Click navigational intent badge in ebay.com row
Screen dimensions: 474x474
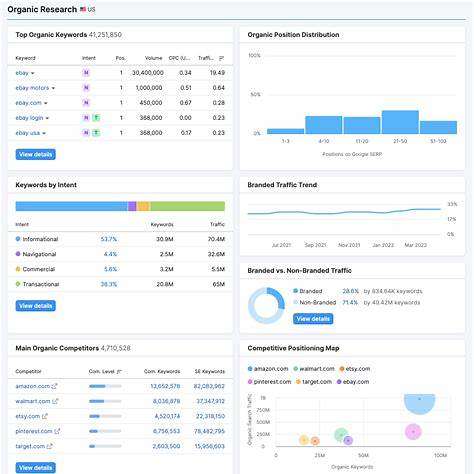click(x=86, y=103)
